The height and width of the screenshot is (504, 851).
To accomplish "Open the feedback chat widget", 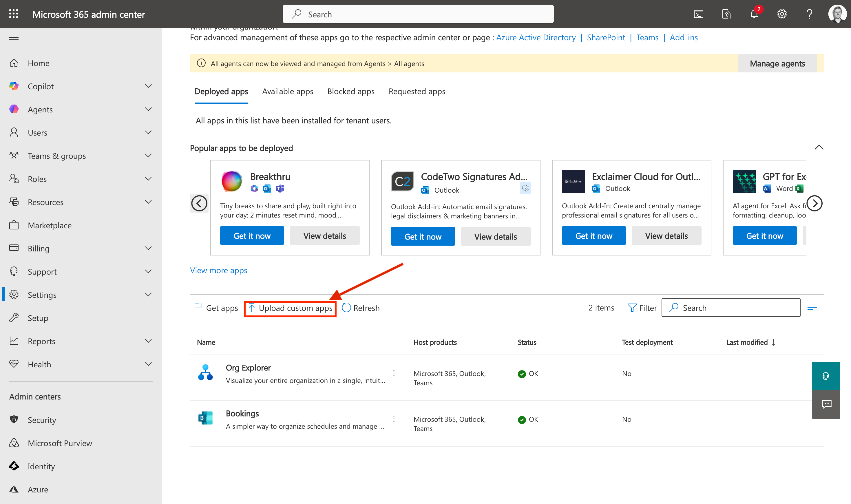I will [826, 404].
